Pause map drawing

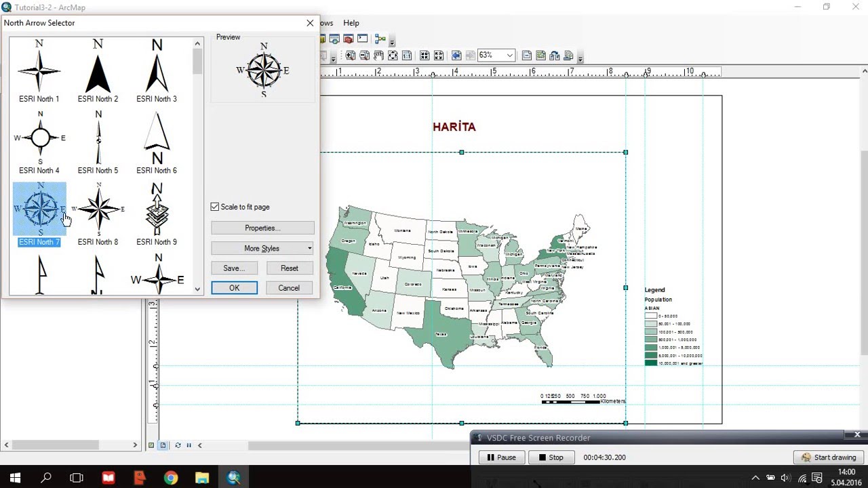[x=189, y=445]
